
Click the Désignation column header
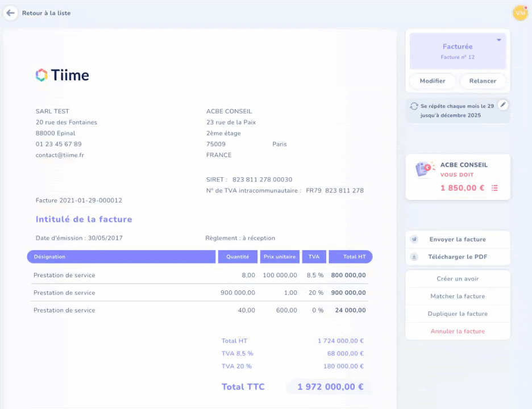(121, 257)
